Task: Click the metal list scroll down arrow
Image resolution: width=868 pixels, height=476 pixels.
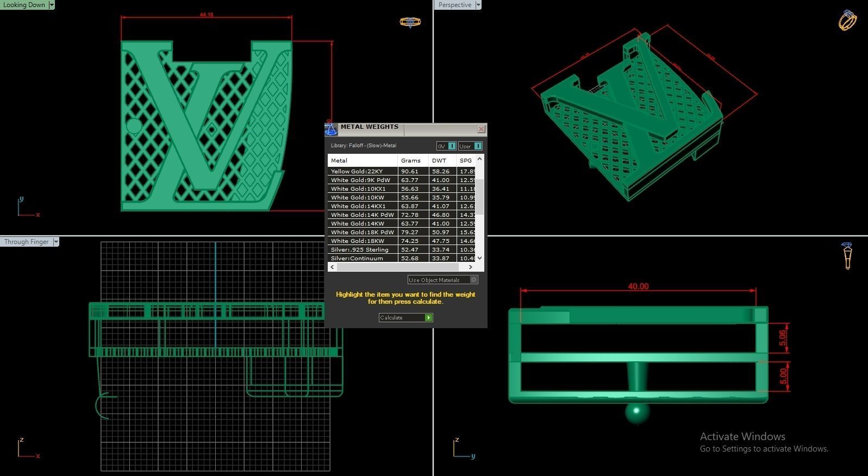Action: [479, 259]
